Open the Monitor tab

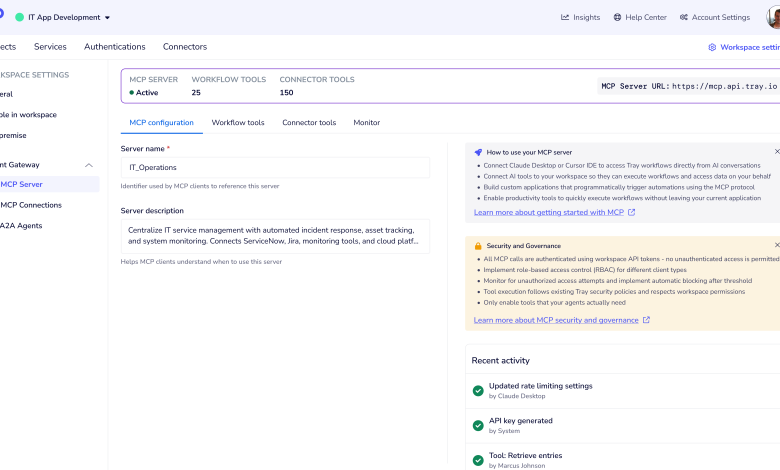click(x=366, y=122)
